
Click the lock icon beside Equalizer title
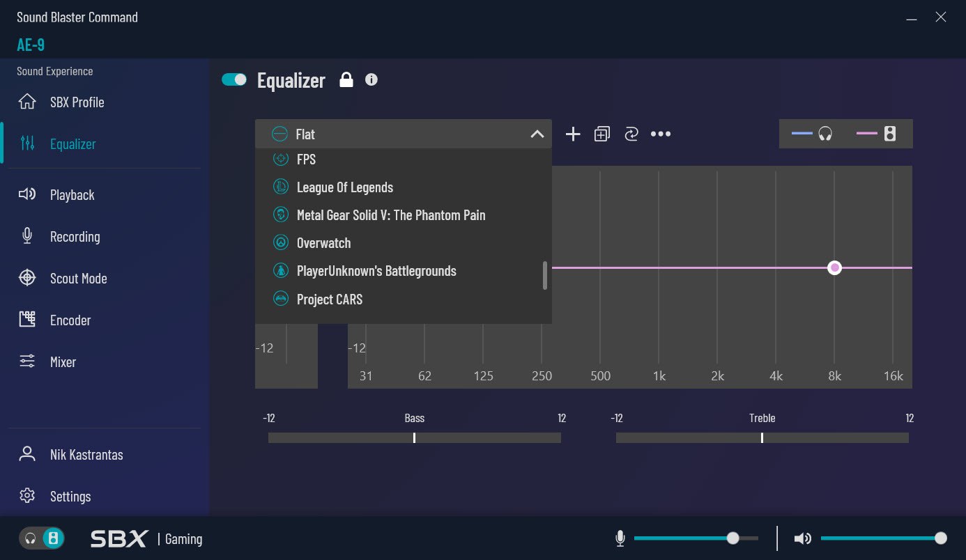click(x=346, y=79)
